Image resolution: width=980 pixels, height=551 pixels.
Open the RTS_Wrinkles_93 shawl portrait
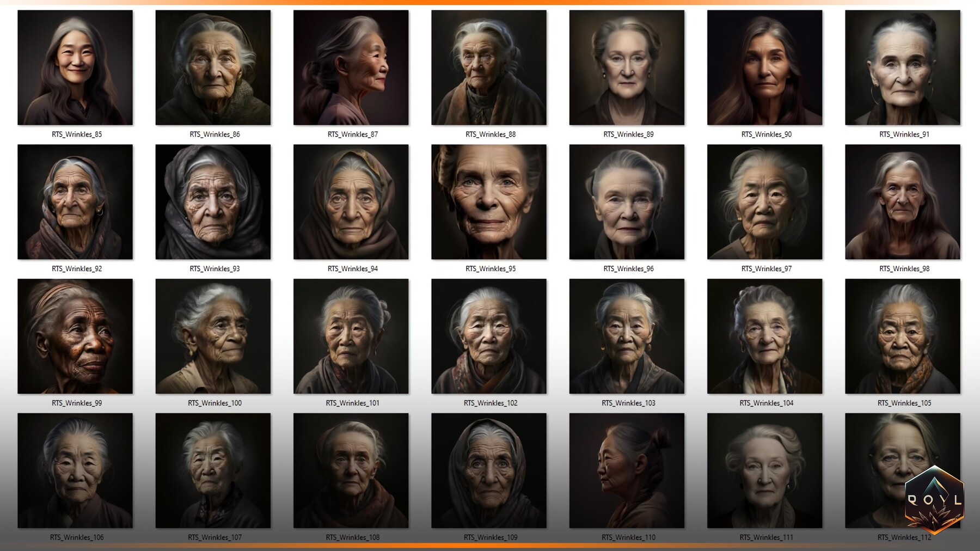[x=213, y=201]
